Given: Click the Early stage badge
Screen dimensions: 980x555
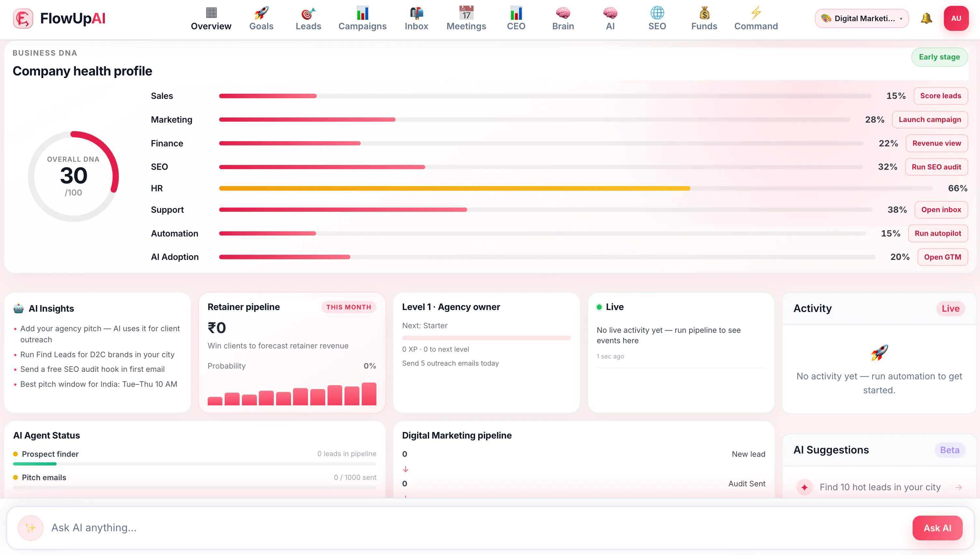Looking at the screenshot, I should point(939,57).
